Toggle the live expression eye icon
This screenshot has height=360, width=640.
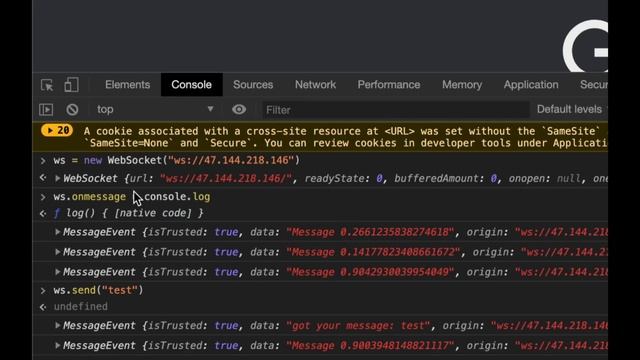(x=239, y=109)
